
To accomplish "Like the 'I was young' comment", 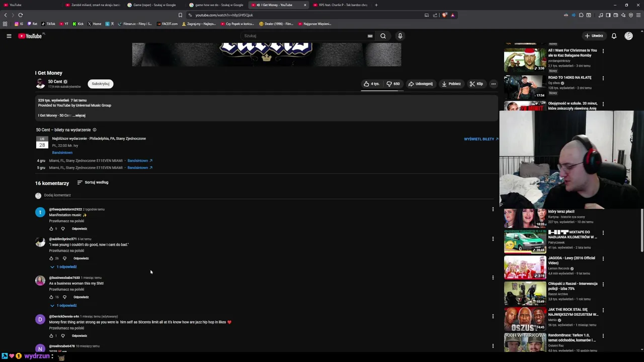I will [x=51, y=258].
